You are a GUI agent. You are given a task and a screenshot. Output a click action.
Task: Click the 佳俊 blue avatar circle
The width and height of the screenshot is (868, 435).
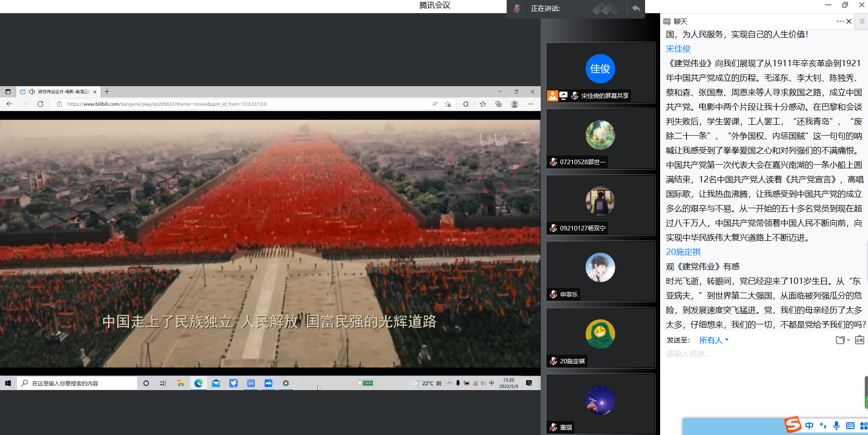(x=600, y=68)
